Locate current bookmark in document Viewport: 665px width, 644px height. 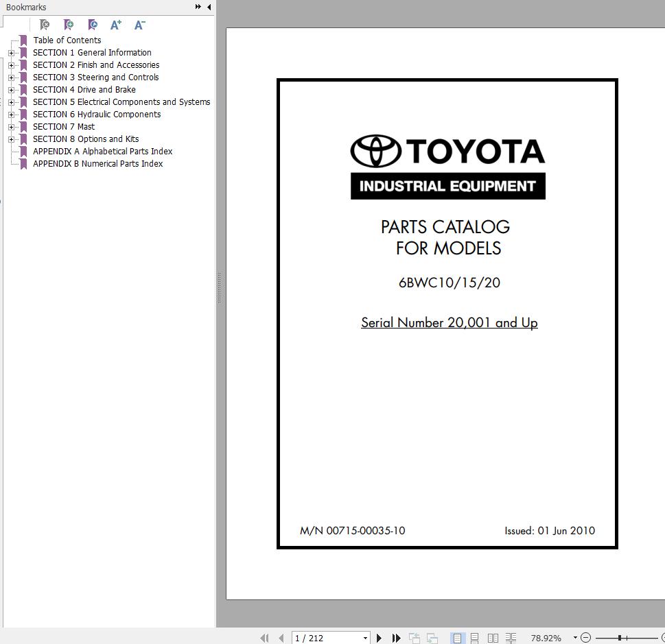(x=93, y=25)
